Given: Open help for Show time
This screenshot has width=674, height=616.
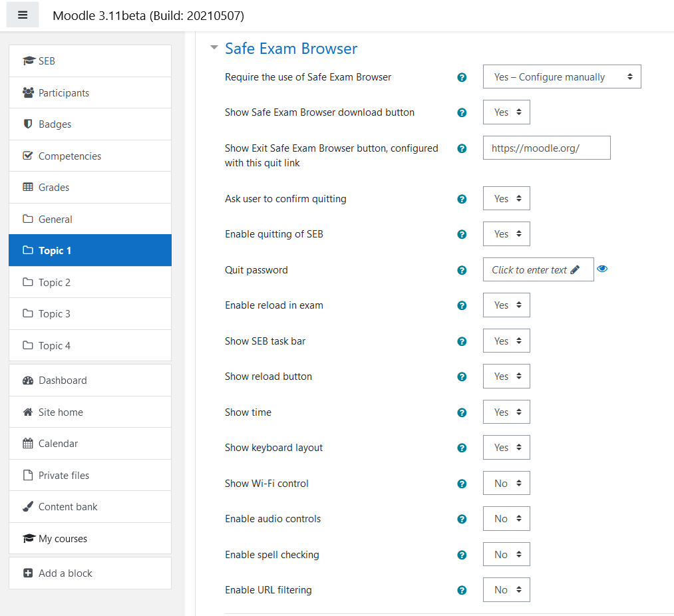Looking at the screenshot, I should tap(462, 412).
